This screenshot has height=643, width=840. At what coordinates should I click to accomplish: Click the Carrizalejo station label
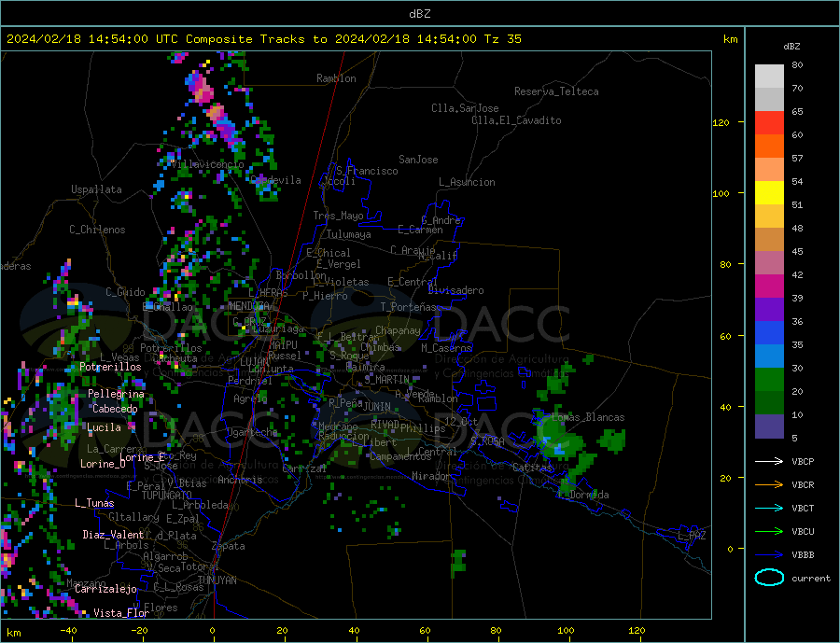(105, 590)
